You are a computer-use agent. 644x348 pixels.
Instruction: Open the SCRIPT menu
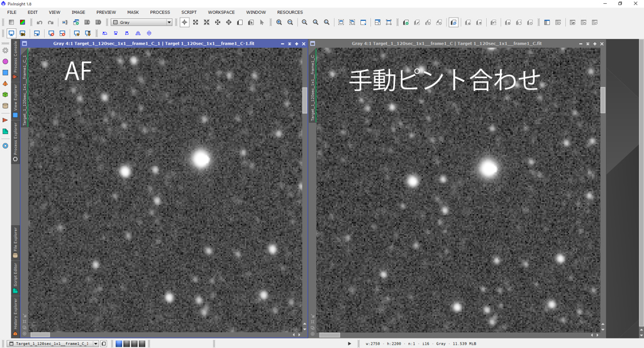(189, 13)
